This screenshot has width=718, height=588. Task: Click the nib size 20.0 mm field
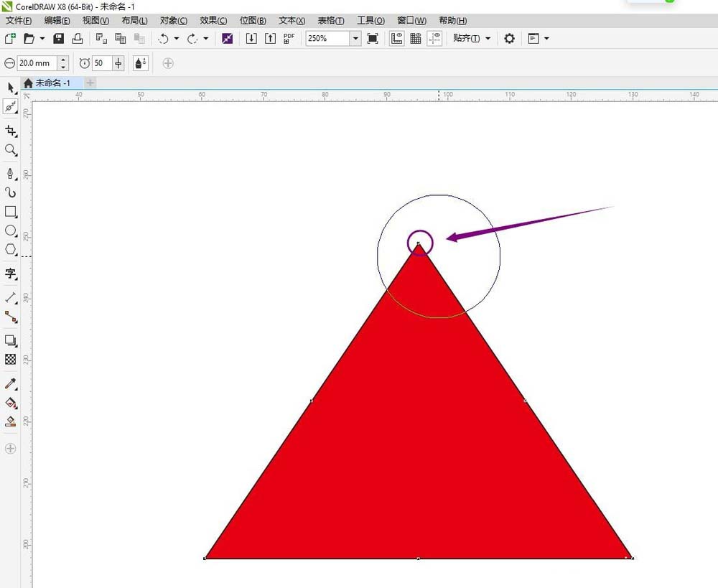click(x=37, y=63)
